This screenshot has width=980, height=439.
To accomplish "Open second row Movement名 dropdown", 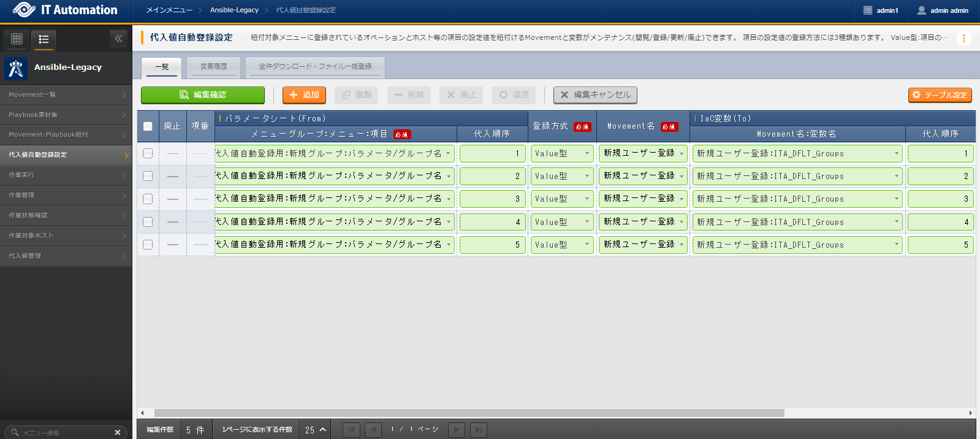I will pos(643,176).
